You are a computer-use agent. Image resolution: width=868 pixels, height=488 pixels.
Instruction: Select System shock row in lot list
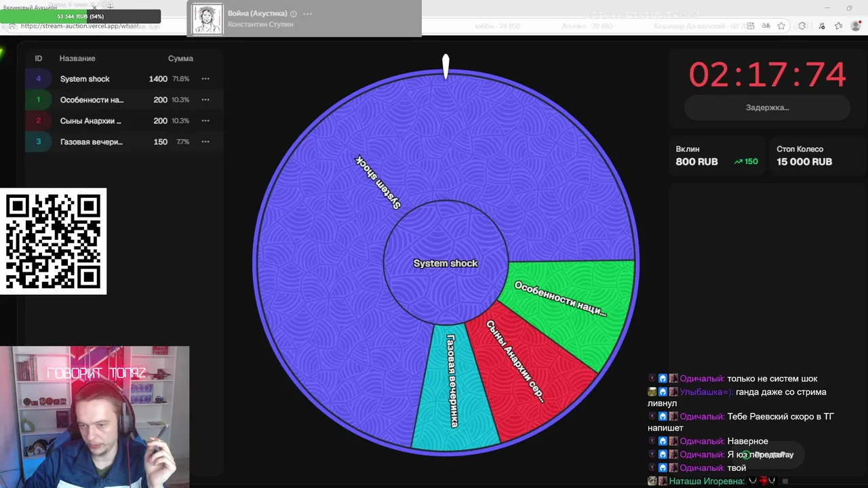(123, 79)
